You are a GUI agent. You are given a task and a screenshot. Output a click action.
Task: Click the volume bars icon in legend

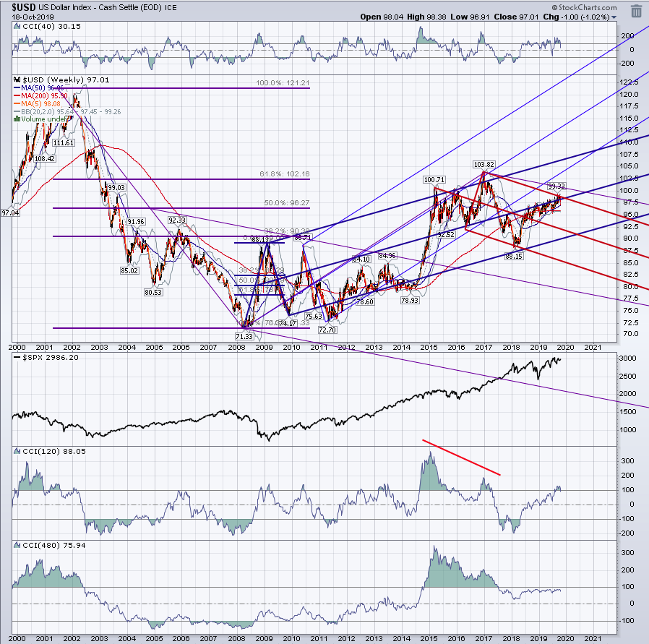[17, 119]
